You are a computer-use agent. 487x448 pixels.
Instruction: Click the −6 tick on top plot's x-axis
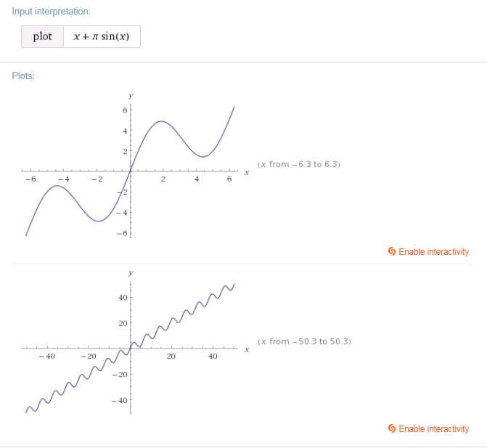29,179
